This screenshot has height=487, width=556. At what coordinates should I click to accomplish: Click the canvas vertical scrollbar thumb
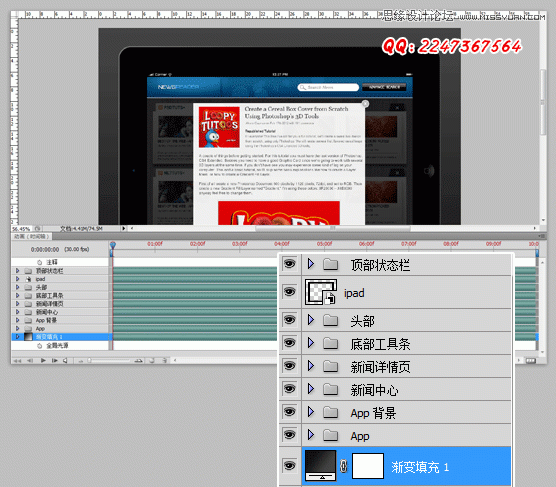543,102
